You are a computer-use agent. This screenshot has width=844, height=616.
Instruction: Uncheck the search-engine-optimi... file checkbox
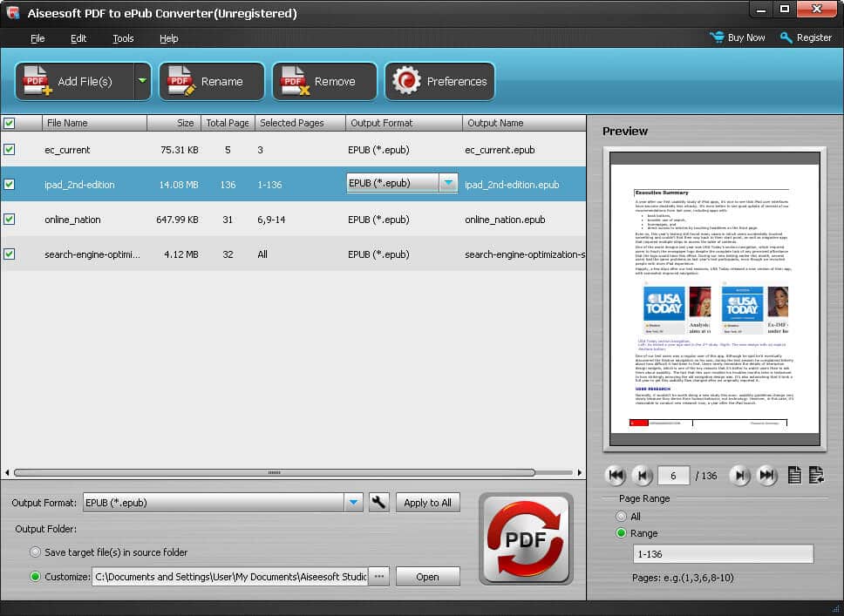[9, 254]
